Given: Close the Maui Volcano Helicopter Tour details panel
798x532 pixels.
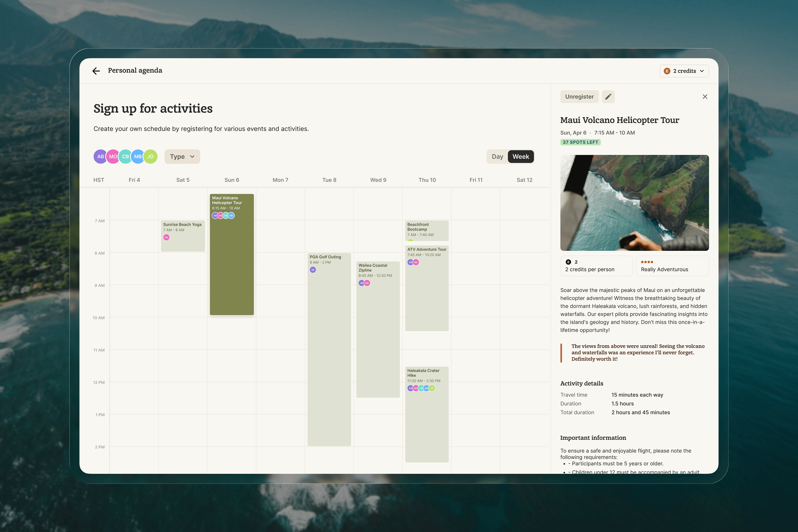Looking at the screenshot, I should [705, 97].
